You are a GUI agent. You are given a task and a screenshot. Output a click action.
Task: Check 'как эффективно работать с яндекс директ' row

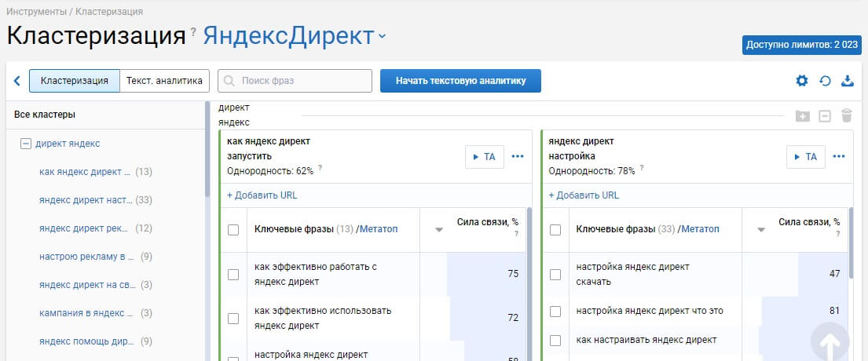(x=233, y=274)
